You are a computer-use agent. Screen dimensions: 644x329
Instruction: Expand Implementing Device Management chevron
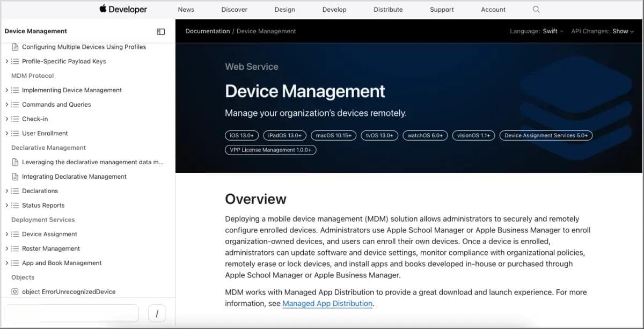click(x=6, y=90)
